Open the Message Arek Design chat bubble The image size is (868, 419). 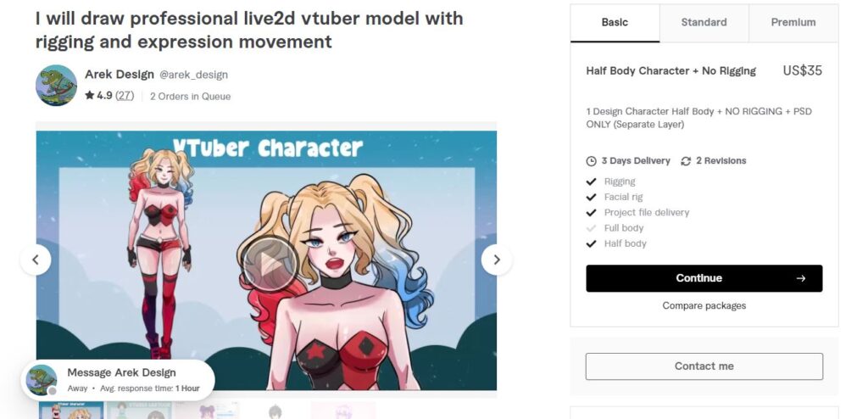point(118,380)
